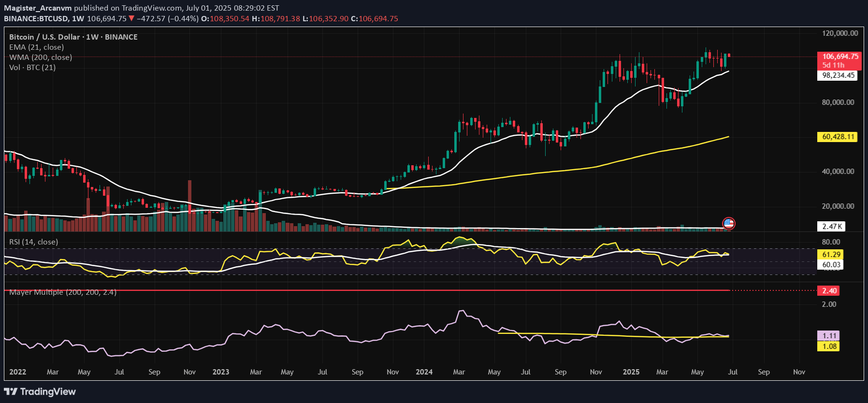Click the 2024 year label on time axis

(x=424, y=372)
